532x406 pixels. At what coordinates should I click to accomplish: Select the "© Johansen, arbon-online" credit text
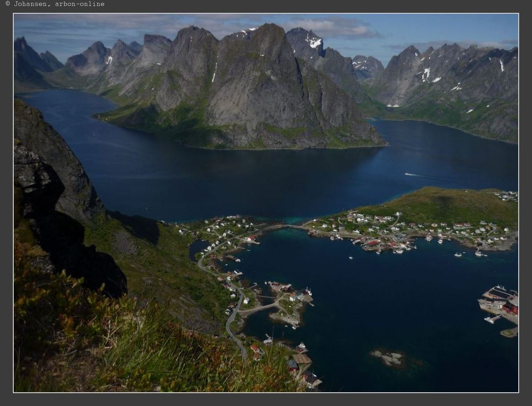point(55,4)
